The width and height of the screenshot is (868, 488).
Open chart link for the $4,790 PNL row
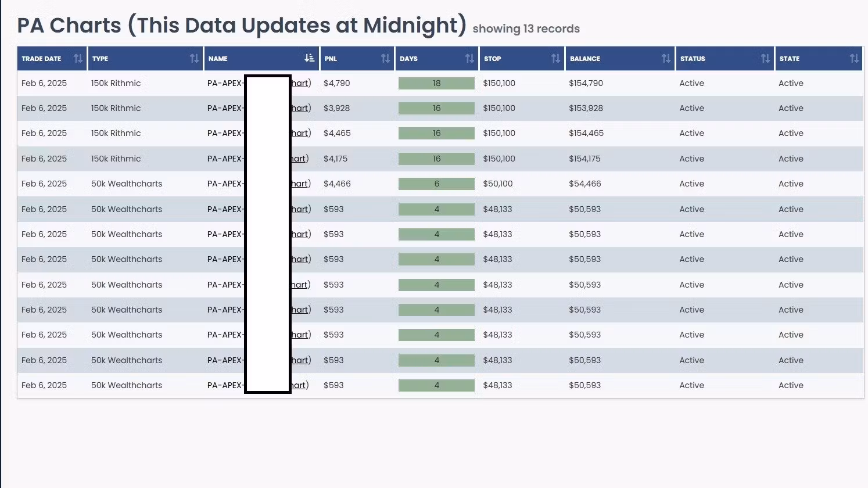(300, 83)
